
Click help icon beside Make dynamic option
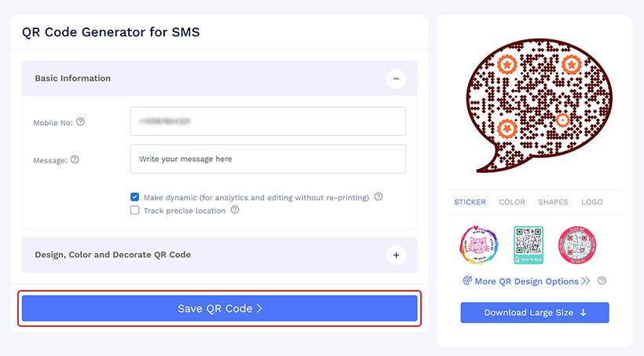pyautogui.click(x=379, y=197)
